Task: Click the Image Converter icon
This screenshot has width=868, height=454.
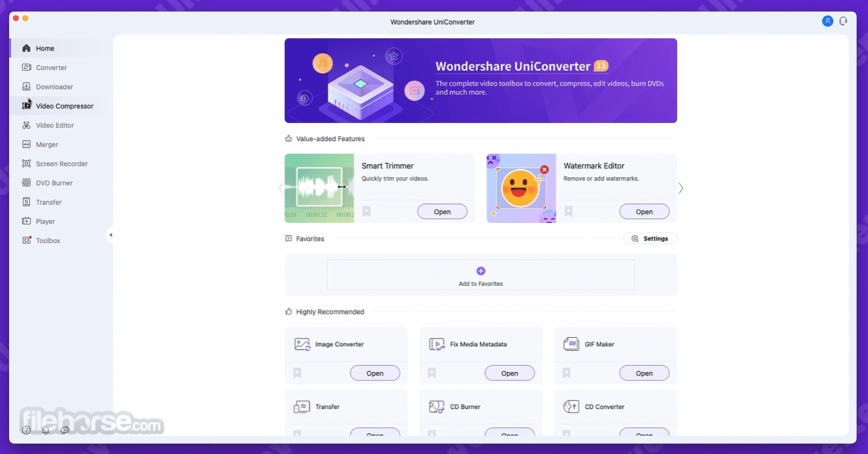Action: pos(302,344)
